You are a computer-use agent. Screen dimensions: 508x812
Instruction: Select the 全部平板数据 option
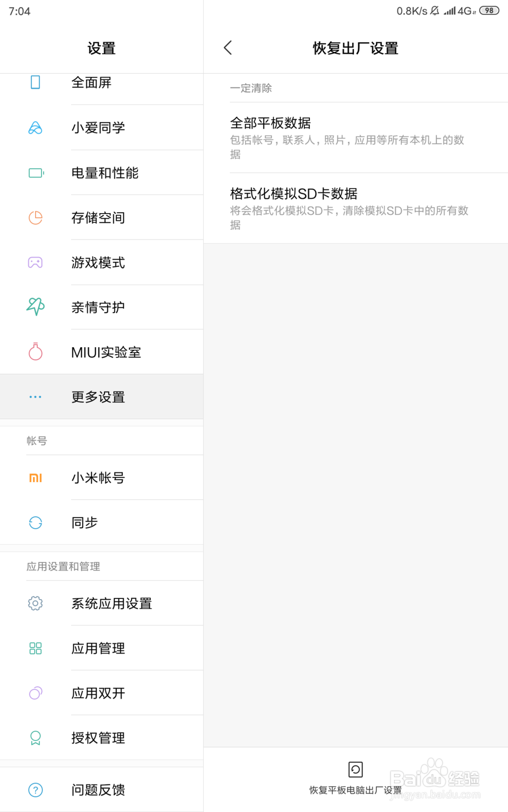coord(356,138)
